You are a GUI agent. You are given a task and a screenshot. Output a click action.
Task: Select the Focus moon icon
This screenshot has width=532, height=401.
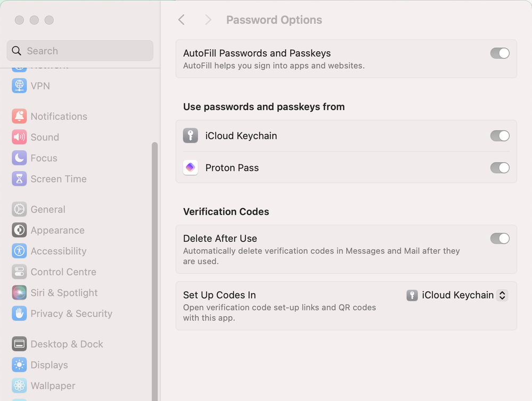pyautogui.click(x=19, y=158)
